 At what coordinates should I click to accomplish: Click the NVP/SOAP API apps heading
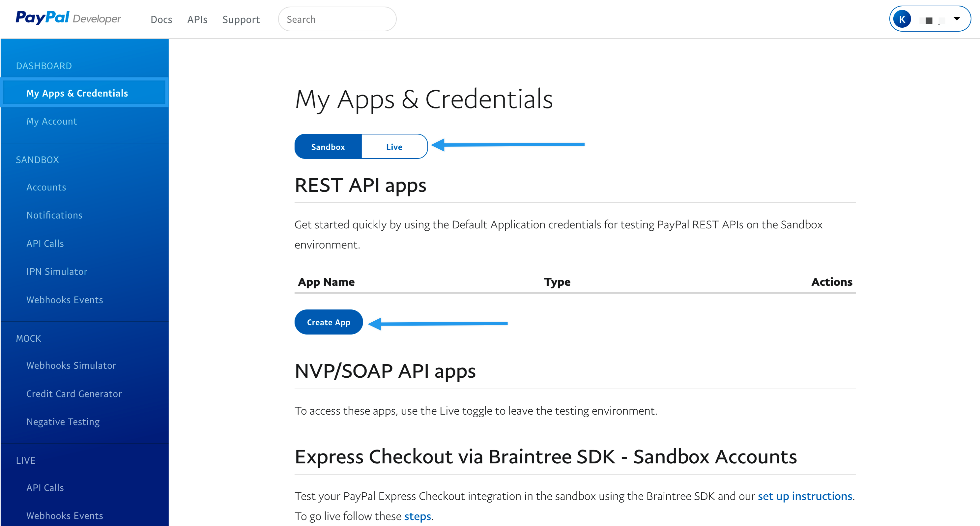pos(385,371)
